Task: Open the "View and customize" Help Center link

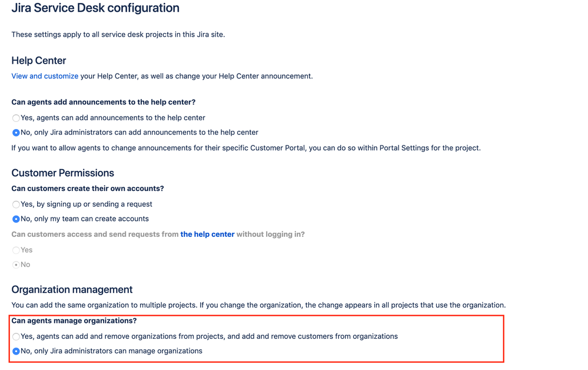Action: pyautogui.click(x=44, y=75)
